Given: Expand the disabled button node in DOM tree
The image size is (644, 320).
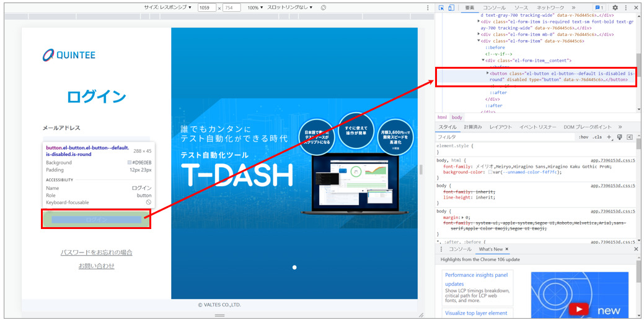Looking at the screenshot, I should (488, 74).
